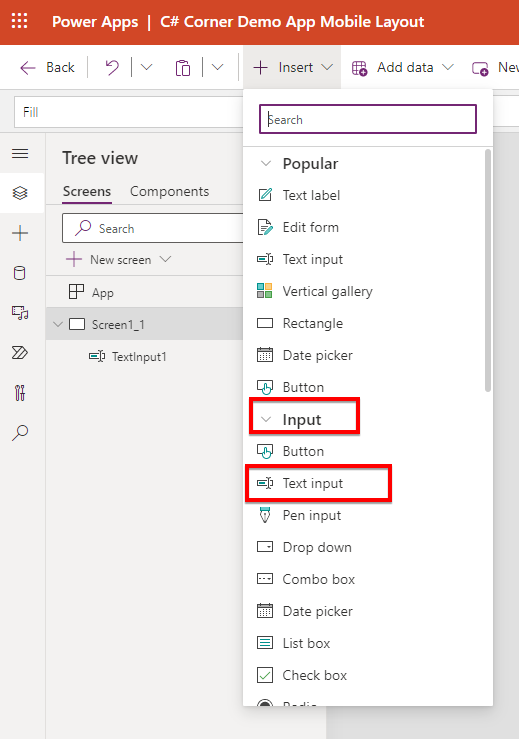
Task: Select the Tree view layers icon
Action: (20, 193)
